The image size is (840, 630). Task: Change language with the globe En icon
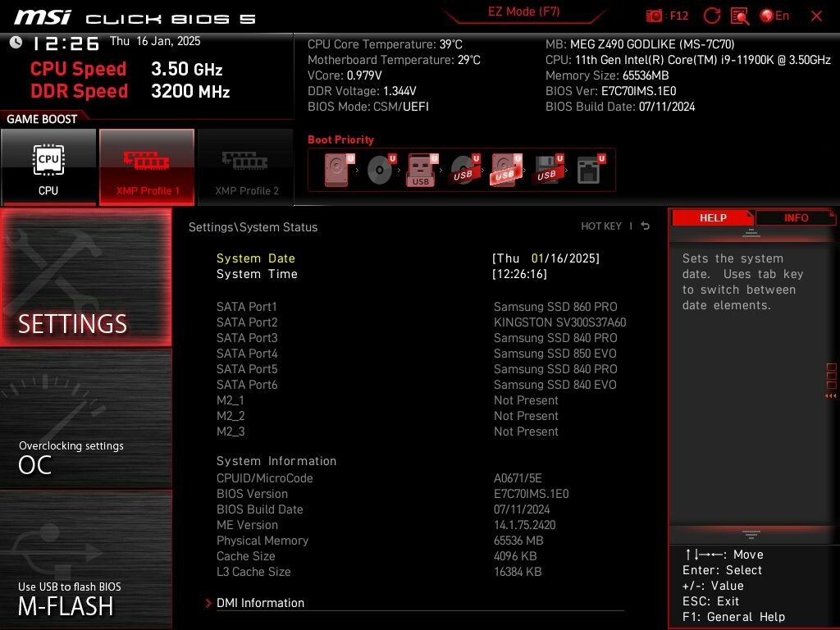click(x=774, y=16)
